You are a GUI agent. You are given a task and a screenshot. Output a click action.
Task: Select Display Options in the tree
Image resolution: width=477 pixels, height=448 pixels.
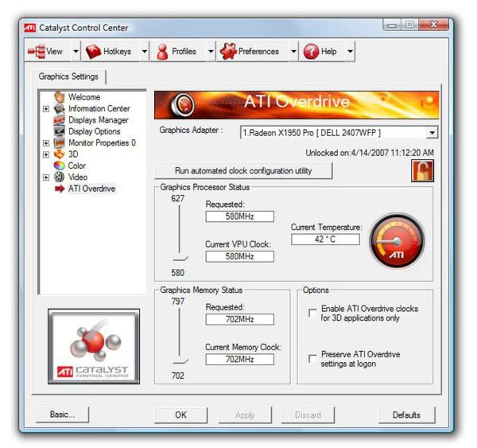pos(94,131)
